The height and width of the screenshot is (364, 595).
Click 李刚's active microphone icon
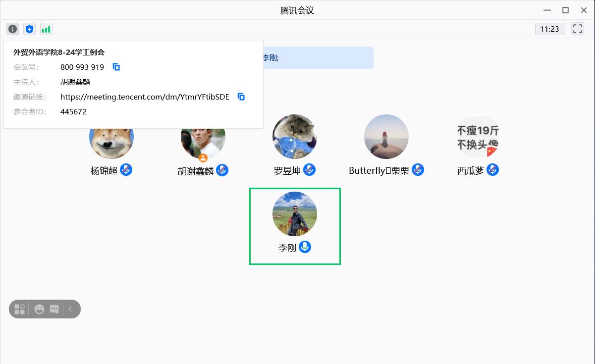pyautogui.click(x=305, y=247)
